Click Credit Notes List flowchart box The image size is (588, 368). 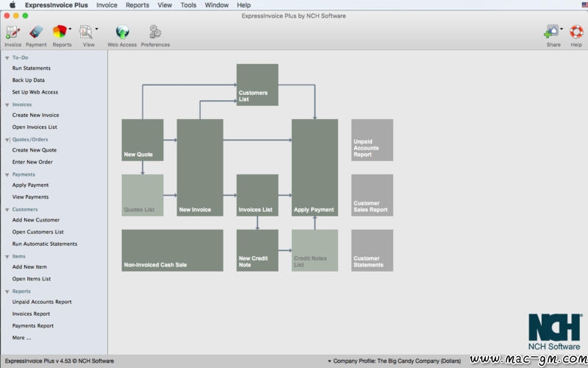point(315,250)
